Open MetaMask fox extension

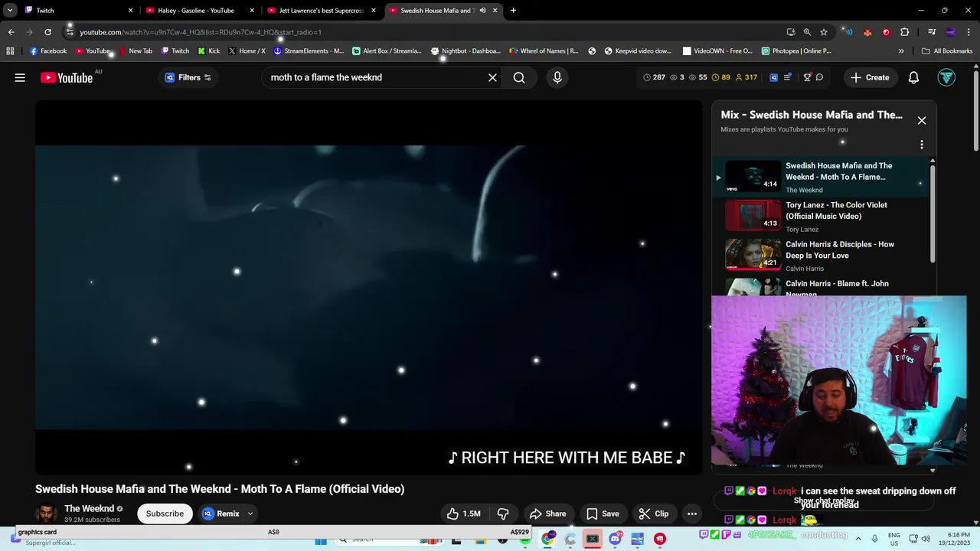[x=867, y=32]
